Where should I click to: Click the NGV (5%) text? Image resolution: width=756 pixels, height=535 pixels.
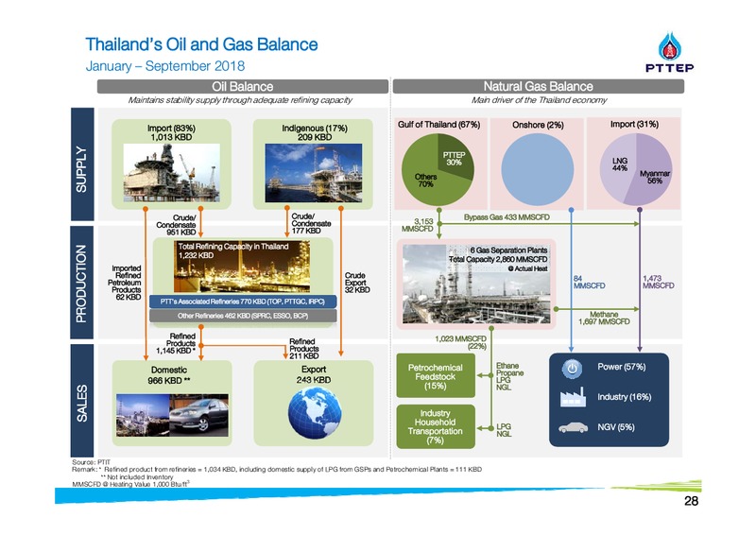tap(616, 427)
